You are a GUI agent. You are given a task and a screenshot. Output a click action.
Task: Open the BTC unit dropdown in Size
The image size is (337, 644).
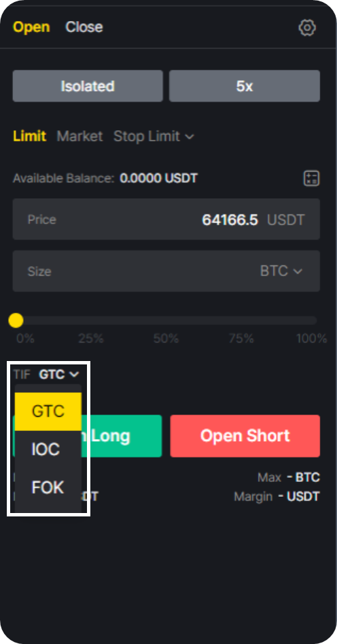tap(281, 271)
